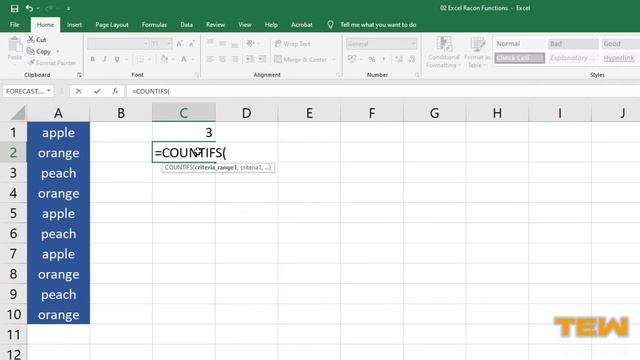Apply the Good cell style
Screen dimensions: 640x360
pos(620,44)
